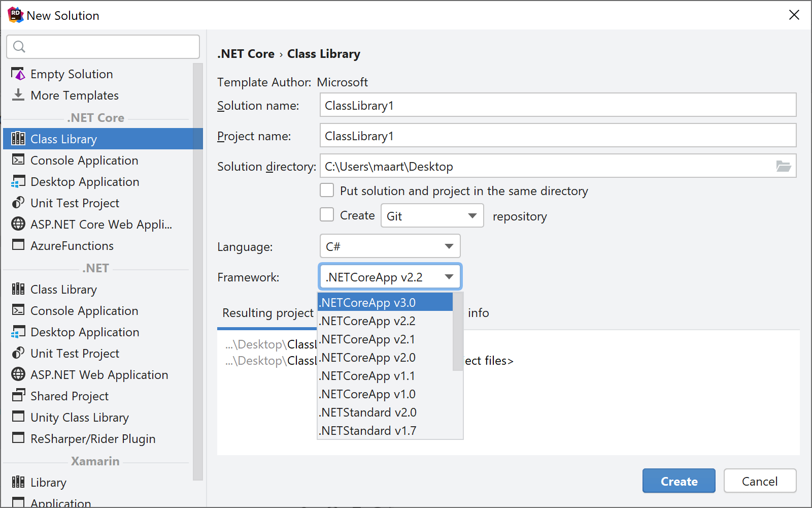Click the template list scrollbar

(x=198, y=272)
